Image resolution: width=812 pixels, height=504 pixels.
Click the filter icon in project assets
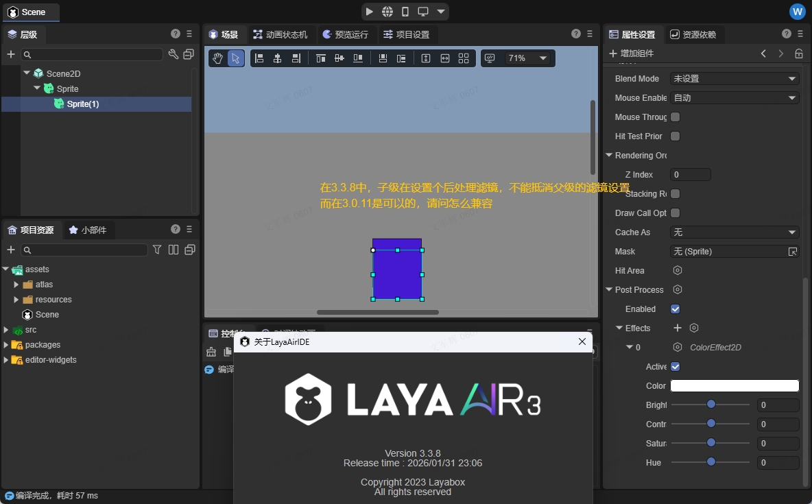pyautogui.click(x=157, y=250)
